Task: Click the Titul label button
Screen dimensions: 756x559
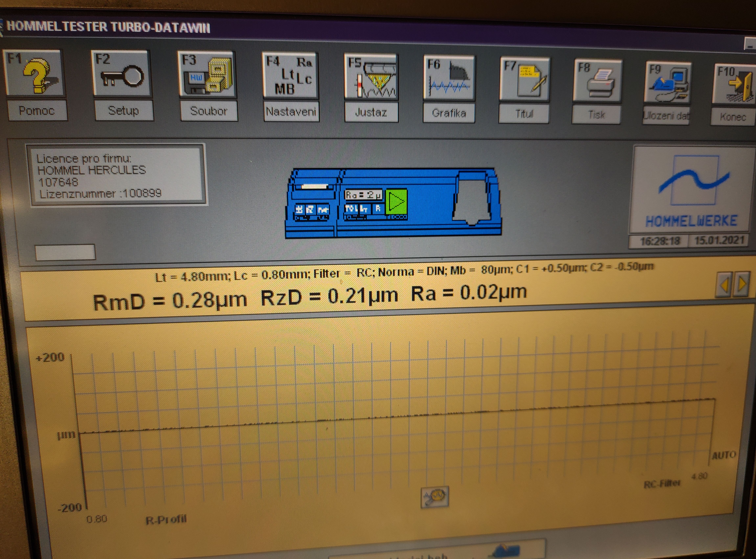Action: 524,114
